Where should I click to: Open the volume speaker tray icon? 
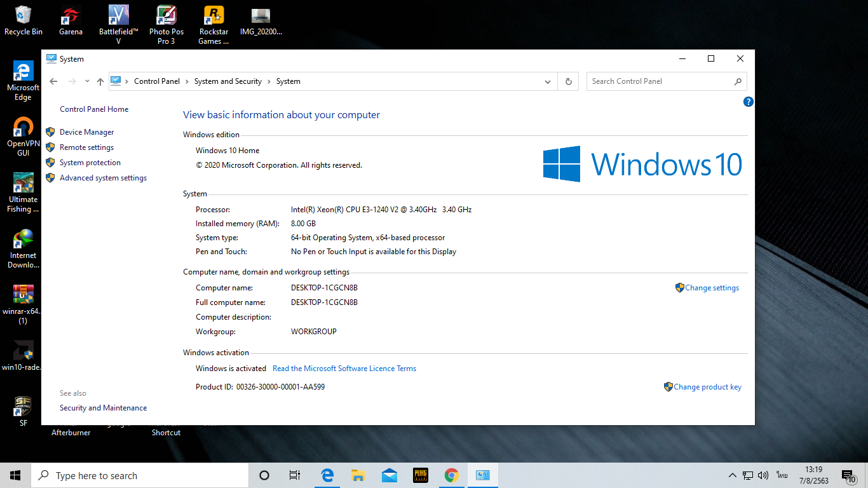(763, 475)
